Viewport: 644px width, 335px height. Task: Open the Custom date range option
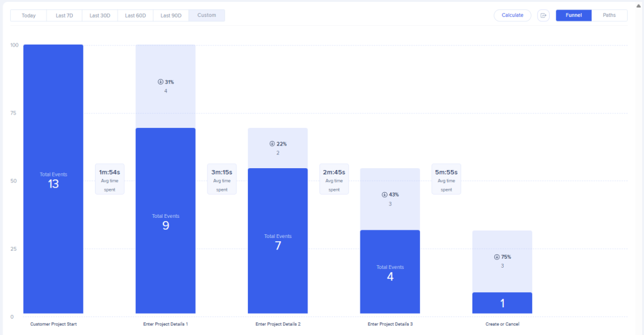(206, 15)
